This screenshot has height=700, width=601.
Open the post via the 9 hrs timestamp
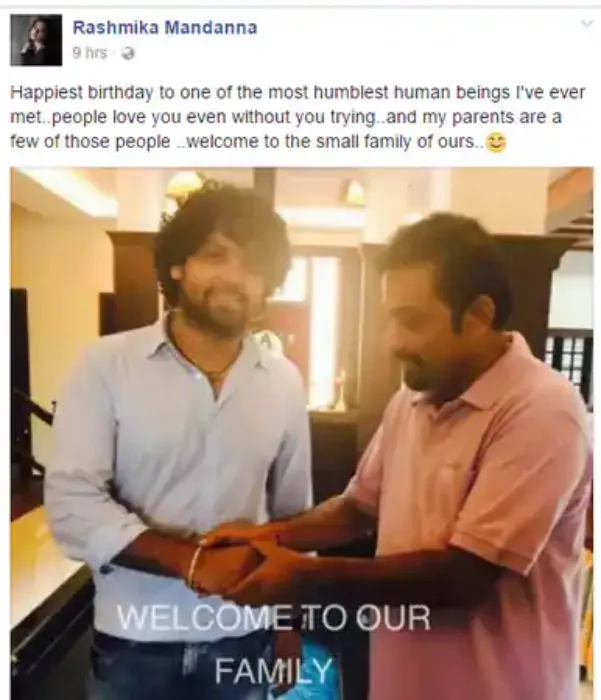click(x=90, y=53)
